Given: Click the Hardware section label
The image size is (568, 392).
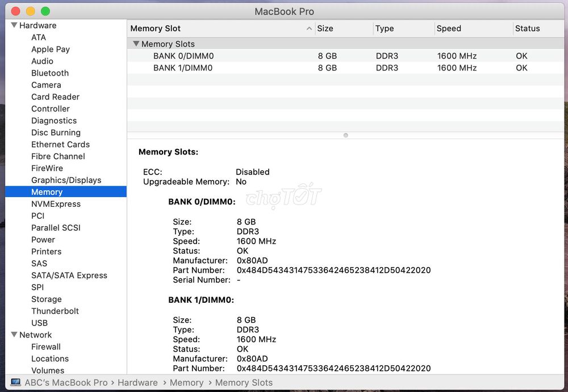Looking at the screenshot, I should point(37,26).
